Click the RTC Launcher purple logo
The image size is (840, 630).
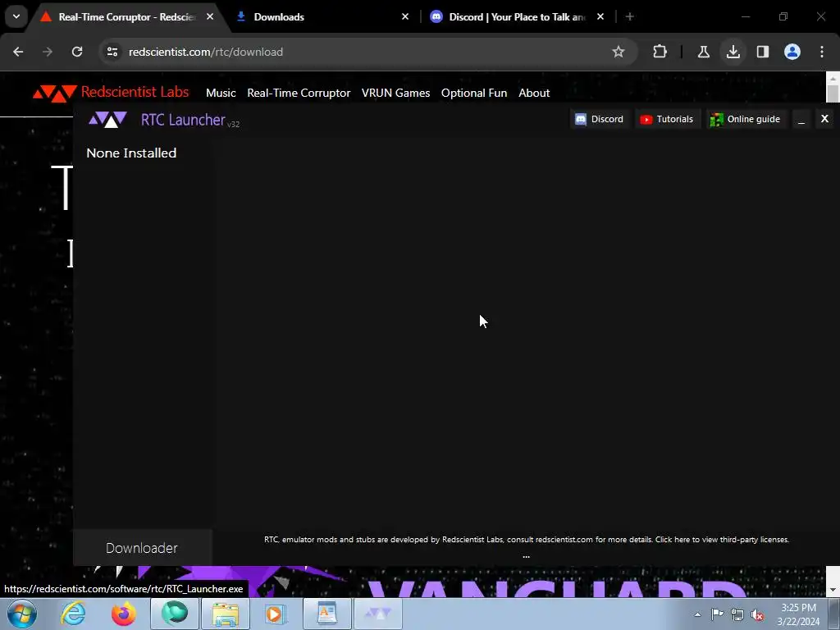[107, 120]
